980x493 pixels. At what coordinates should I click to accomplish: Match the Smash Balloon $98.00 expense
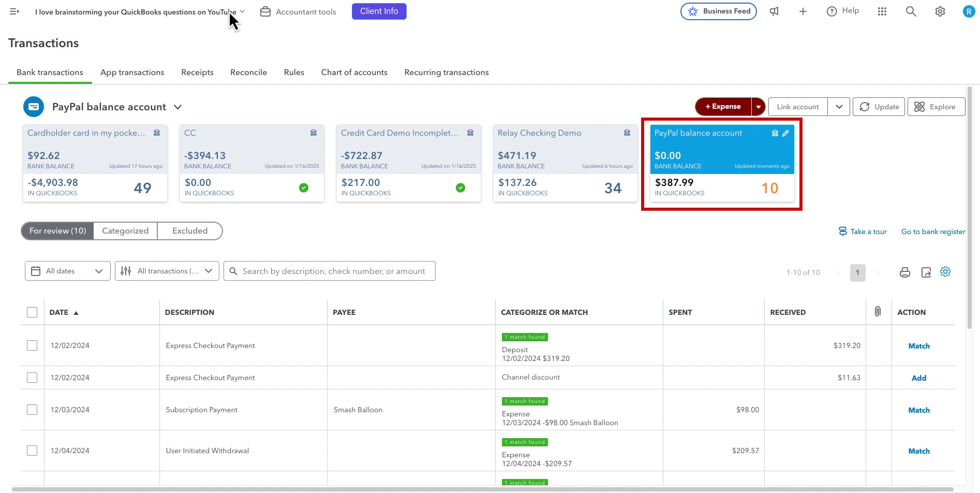pos(919,410)
